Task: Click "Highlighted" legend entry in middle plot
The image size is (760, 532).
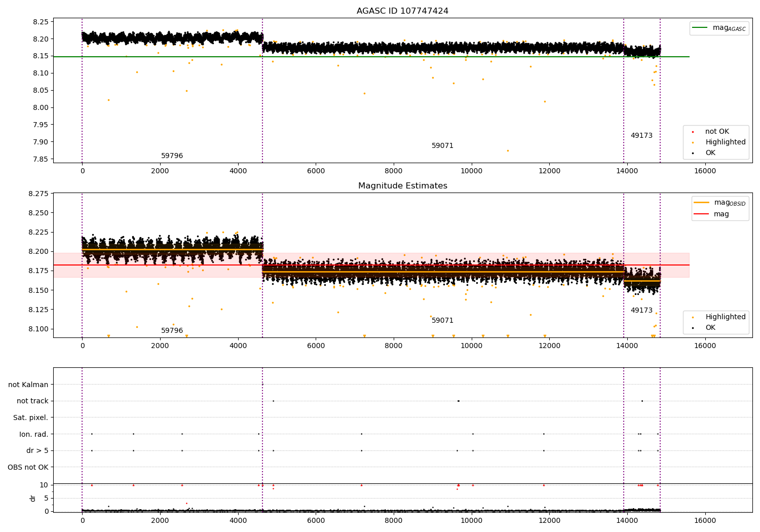Action: [x=726, y=317]
